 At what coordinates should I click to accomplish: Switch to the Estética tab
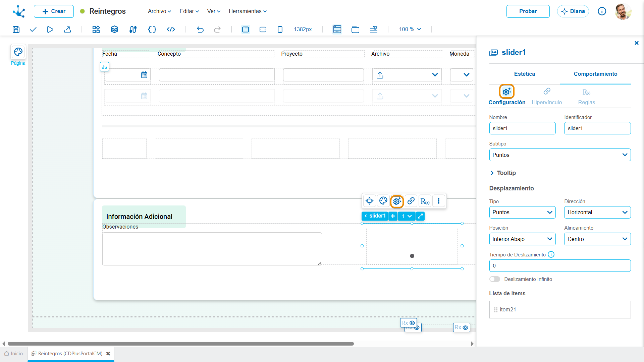(525, 74)
